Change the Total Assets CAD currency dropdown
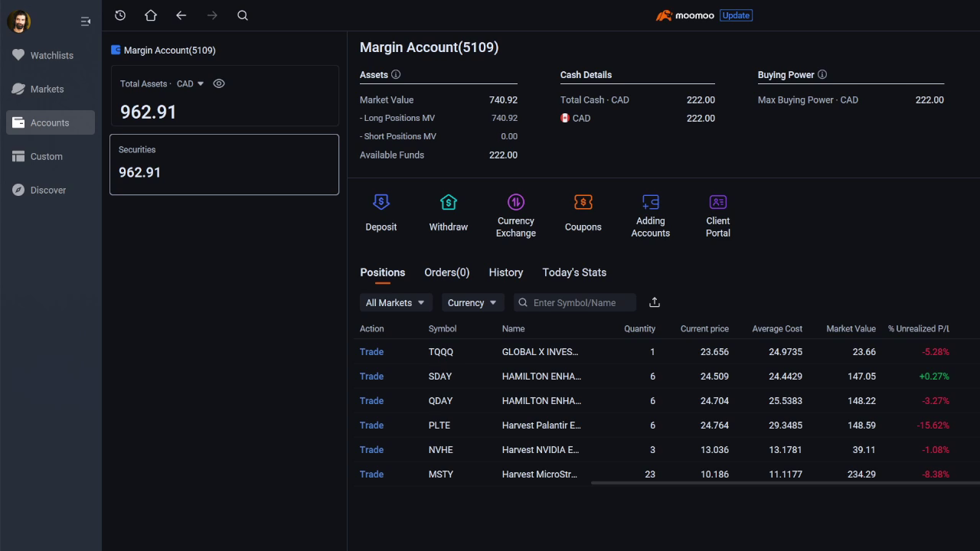Screen dimensions: 980x551 191,83
